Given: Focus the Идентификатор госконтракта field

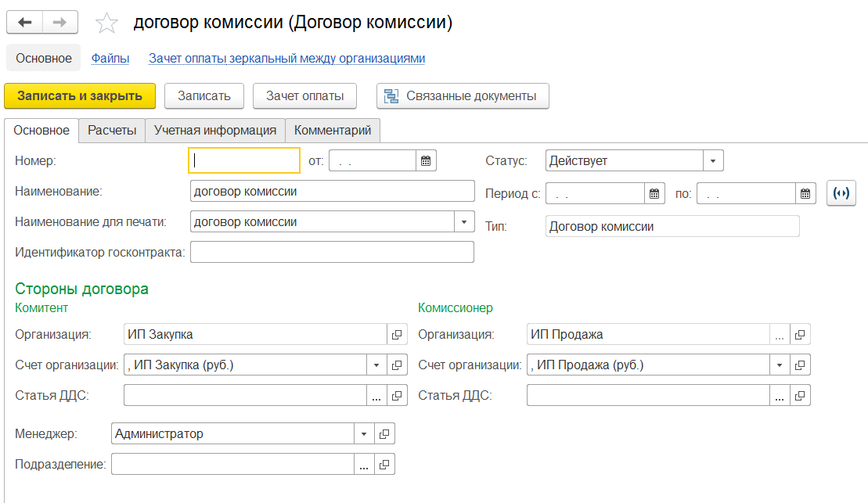Looking at the screenshot, I should tap(332, 252).
